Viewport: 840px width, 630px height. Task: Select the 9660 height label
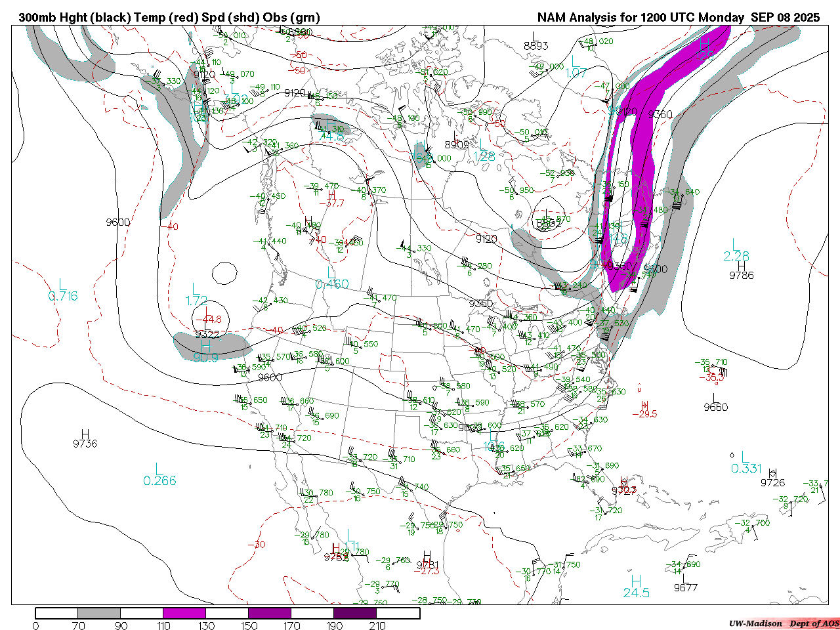pos(716,407)
